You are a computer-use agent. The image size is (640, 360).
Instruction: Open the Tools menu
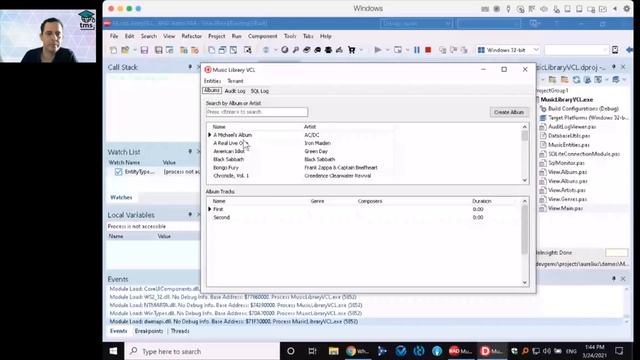[x=290, y=36]
